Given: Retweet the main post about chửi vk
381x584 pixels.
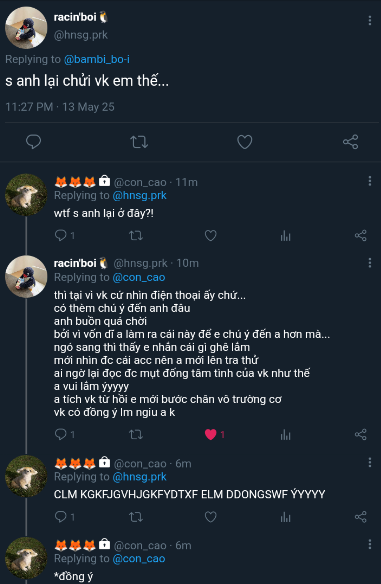Looking at the screenshot, I should pos(139,142).
